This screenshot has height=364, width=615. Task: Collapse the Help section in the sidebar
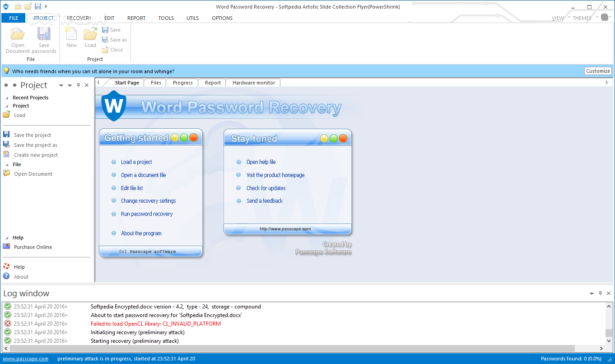pyautogui.click(x=7, y=238)
